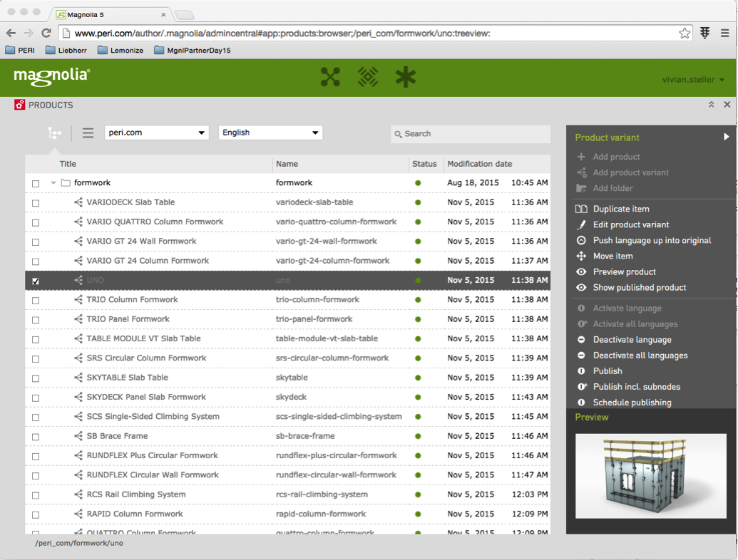The image size is (738, 560).
Task: Open the Liebherr bookmark folder
Action: coord(68,51)
